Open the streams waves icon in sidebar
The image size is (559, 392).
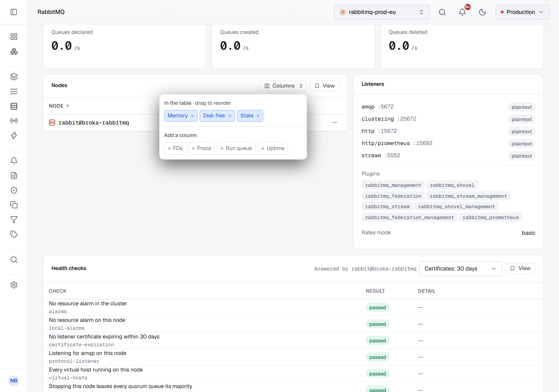coord(14,91)
